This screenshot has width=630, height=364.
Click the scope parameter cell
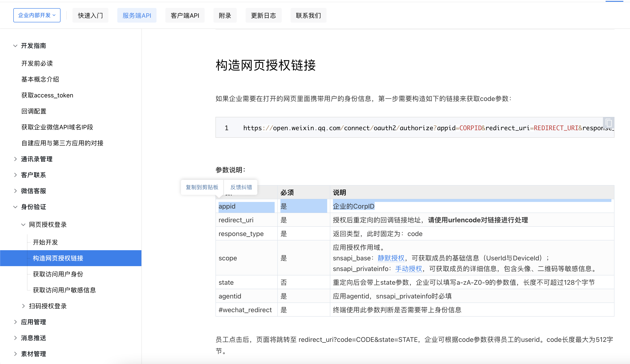(x=247, y=258)
